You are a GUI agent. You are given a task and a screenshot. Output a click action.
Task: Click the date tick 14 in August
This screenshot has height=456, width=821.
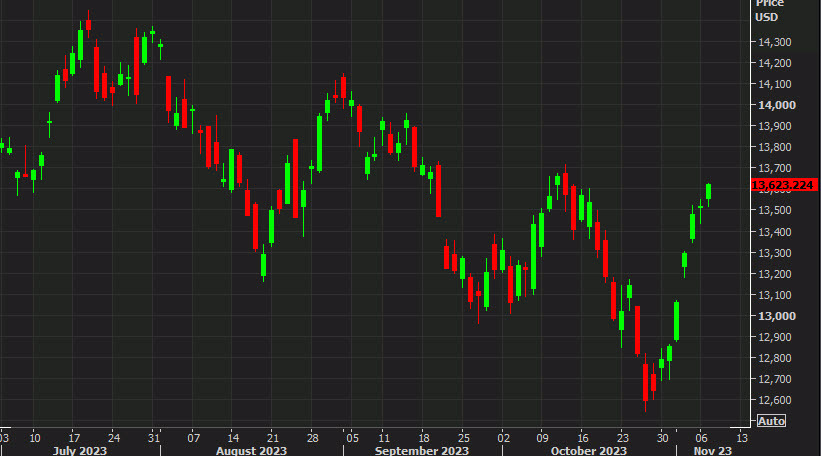[x=233, y=438]
